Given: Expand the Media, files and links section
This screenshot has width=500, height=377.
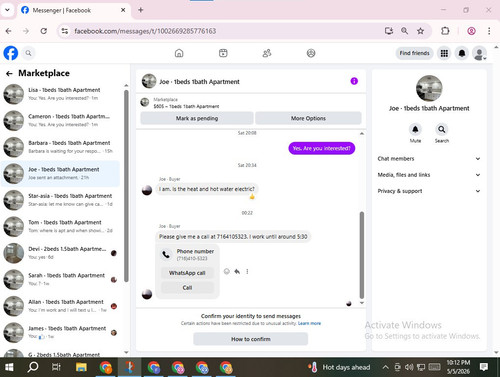Looking at the screenshot, I should pos(429,175).
